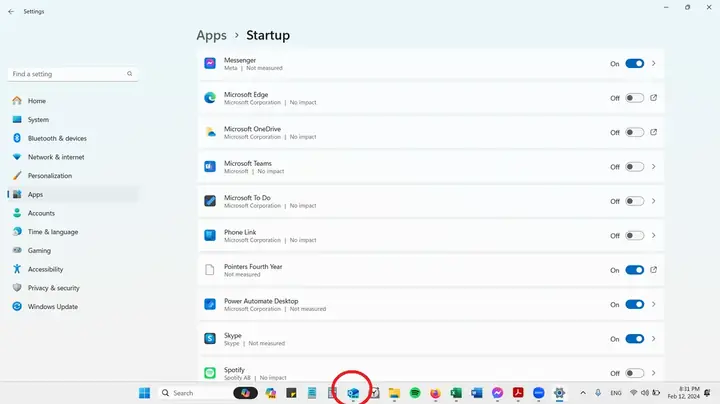Expand the Microsoft Teams entry chevron
Viewport: 720px width, 404px height.
click(653, 167)
